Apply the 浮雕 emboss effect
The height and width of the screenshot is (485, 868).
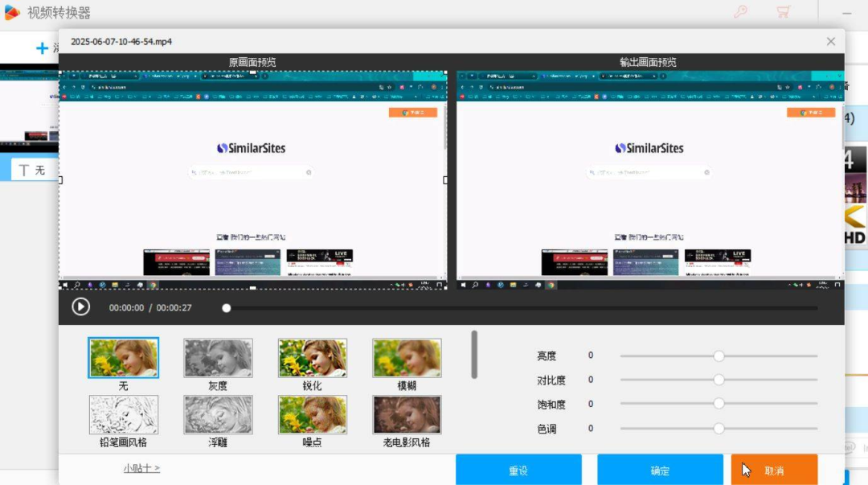pos(218,414)
